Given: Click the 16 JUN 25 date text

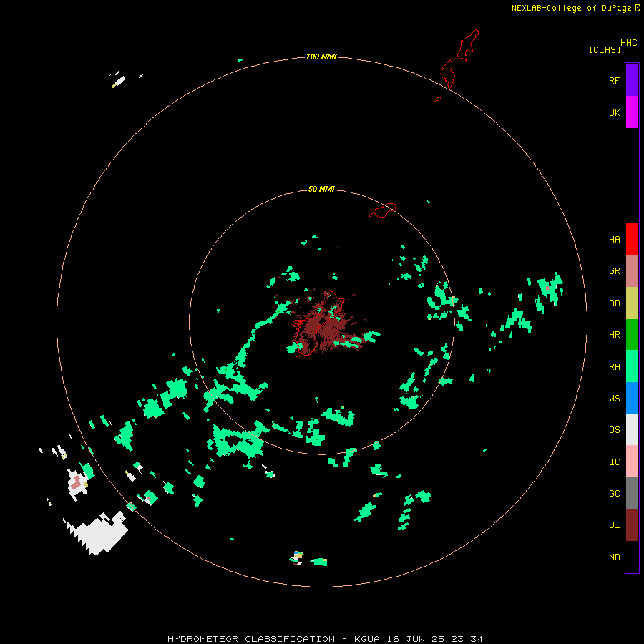Looking at the screenshot, I should [416, 639].
